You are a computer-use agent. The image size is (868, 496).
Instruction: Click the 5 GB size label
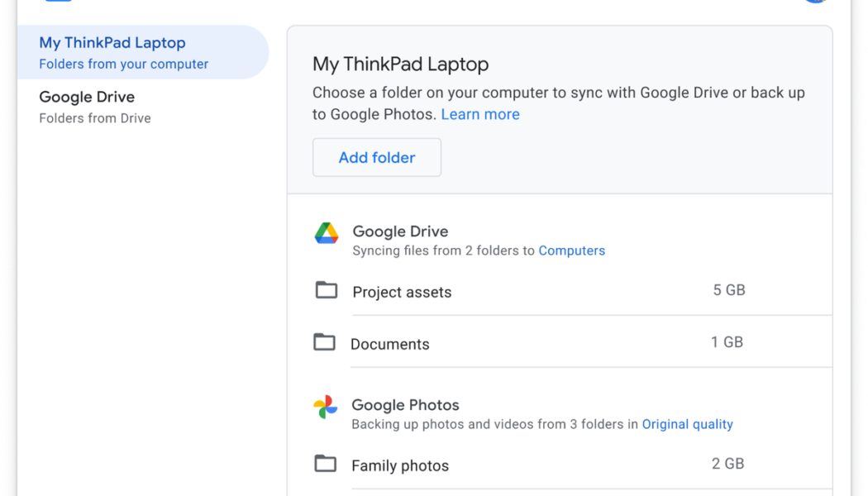tap(730, 289)
